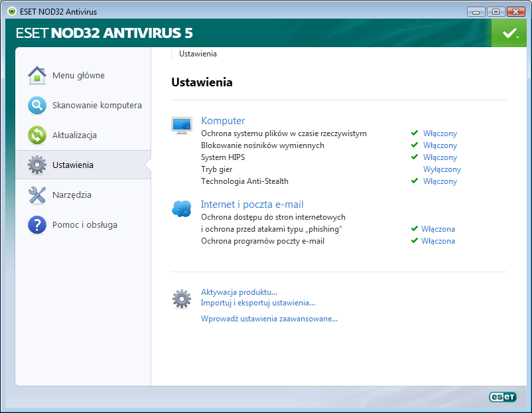This screenshot has height=413, width=532.
Task: Open the Menu główne section
Action: [x=78, y=76]
